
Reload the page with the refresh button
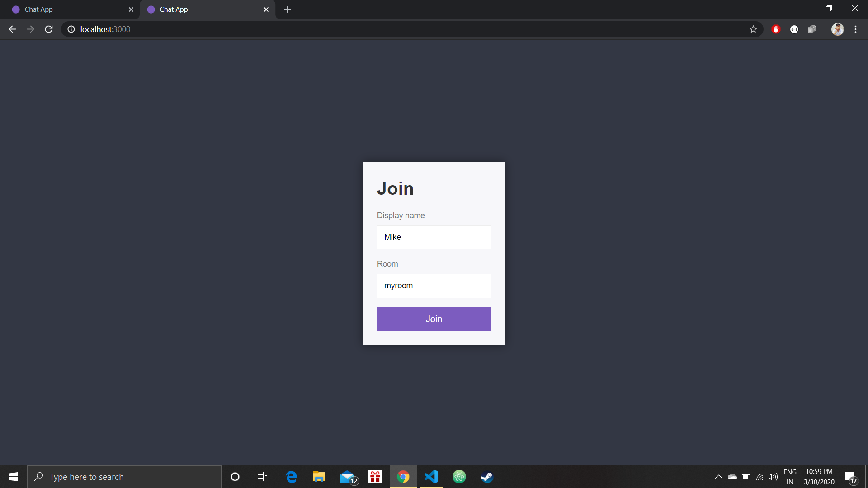tap(48, 29)
